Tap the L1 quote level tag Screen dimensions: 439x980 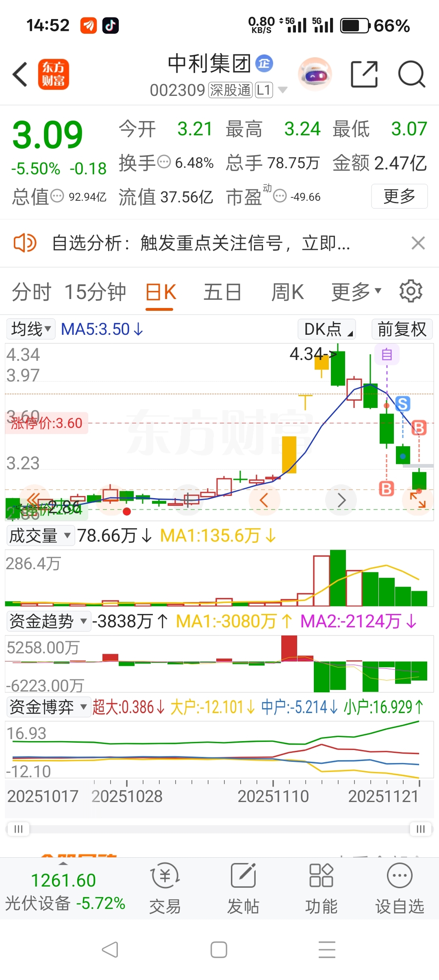[264, 90]
